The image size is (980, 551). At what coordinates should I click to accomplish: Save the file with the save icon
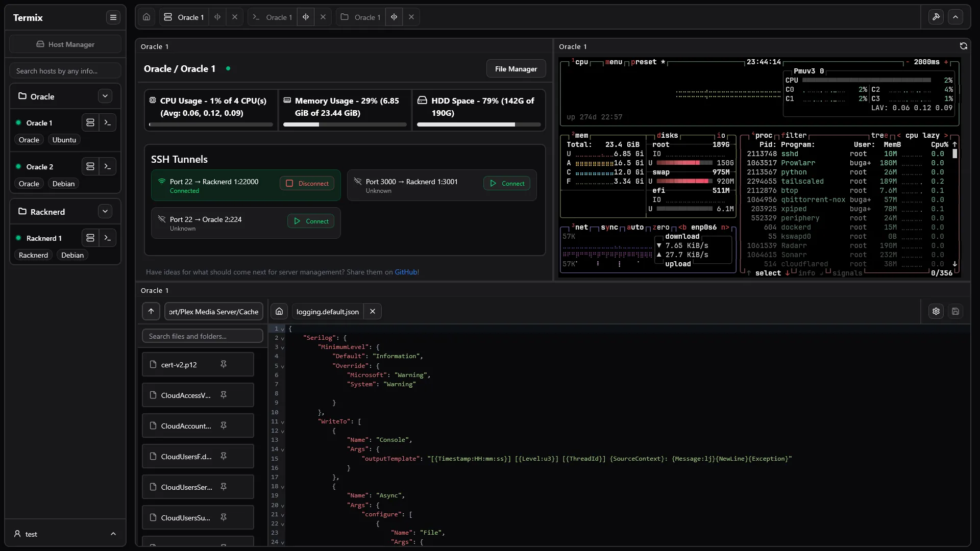pos(955,311)
